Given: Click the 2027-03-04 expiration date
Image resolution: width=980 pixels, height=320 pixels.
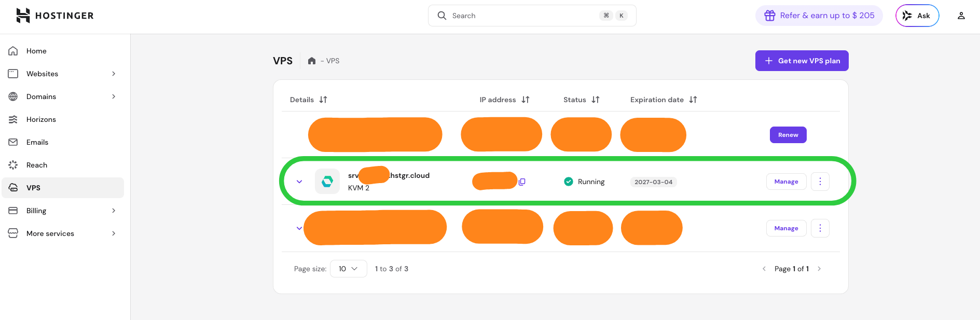Looking at the screenshot, I should (654, 182).
